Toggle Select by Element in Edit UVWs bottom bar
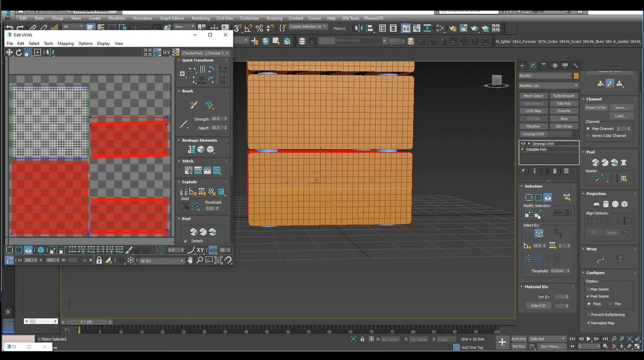This screenshot has height=360, width=644. click(x=40, y=250)
